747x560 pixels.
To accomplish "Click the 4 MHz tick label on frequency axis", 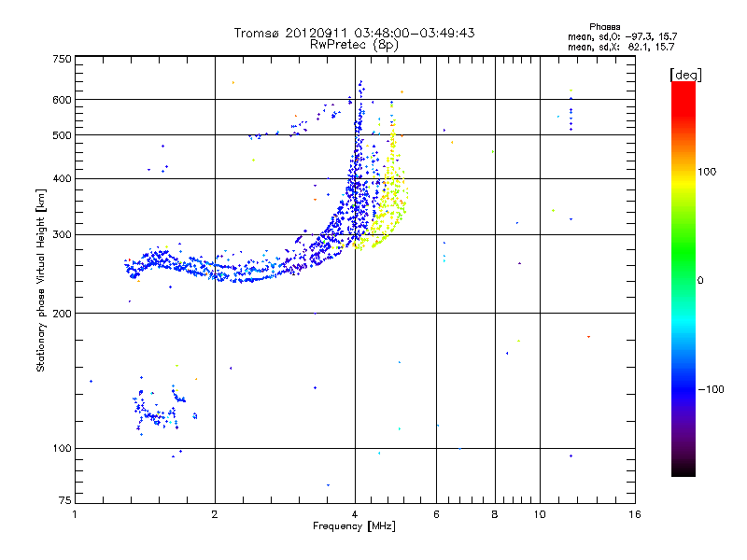I will tap(355, 514).
